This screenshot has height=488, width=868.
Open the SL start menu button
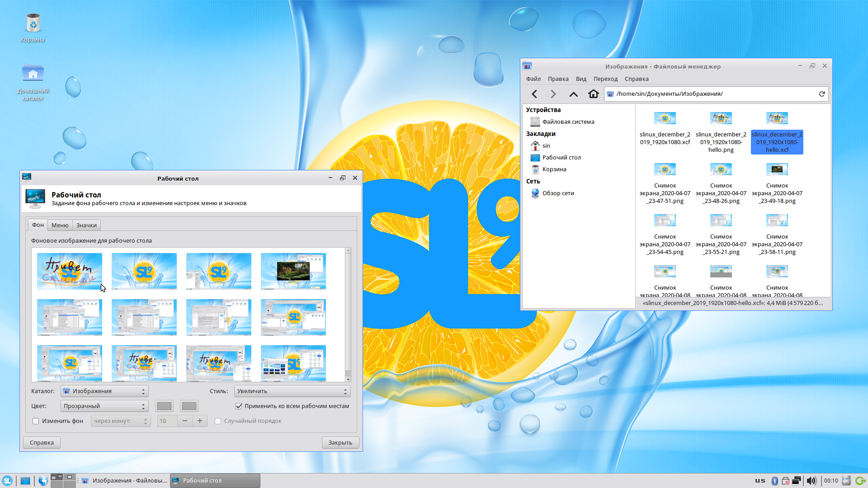7,481
